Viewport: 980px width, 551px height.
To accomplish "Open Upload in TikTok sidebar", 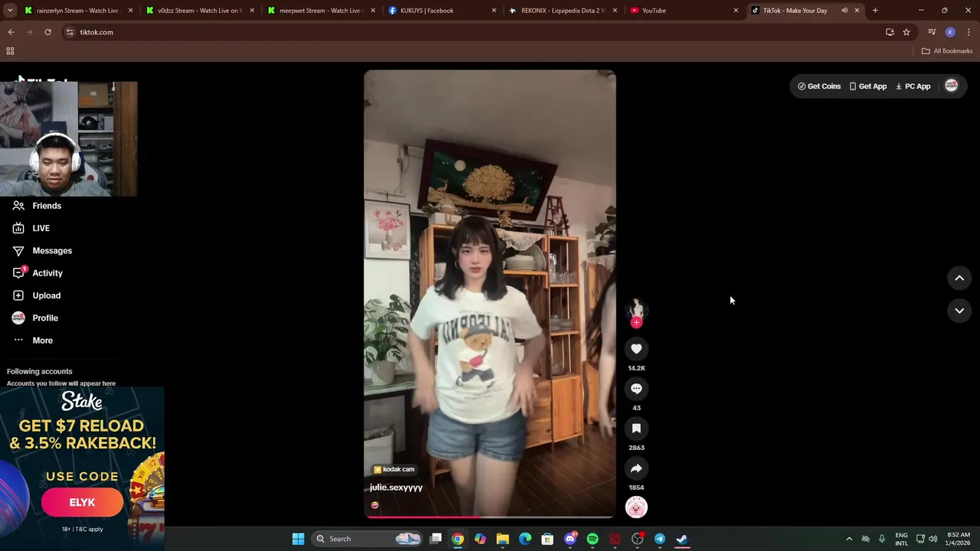I will pos(46,295).
